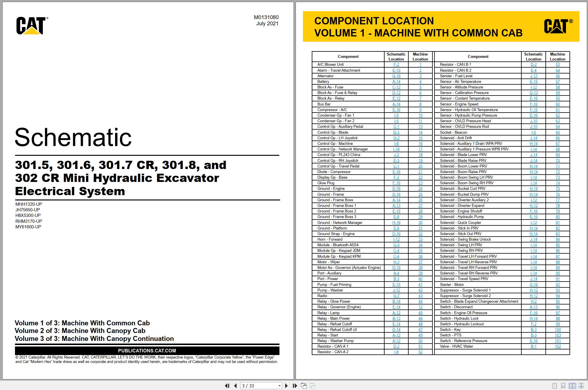
Task: Click Volume 3 of 3 Canopy Continuation text
Action: click(94, 339)
